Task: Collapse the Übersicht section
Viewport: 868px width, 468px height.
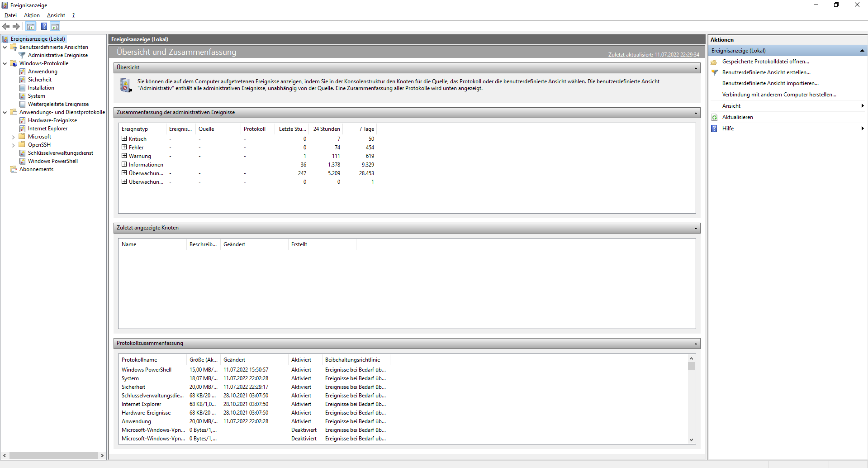Action: coord(696,68)
